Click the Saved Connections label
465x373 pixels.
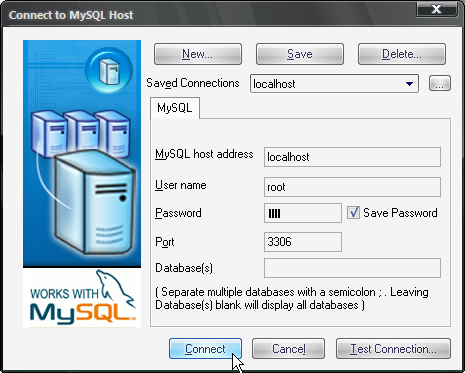[193, 83]
